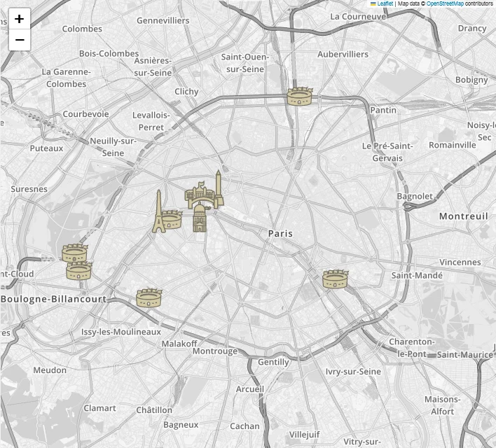Click the lower stadium marker near Boulogne-Billancourt
The image size is (496, 448).
78,271
